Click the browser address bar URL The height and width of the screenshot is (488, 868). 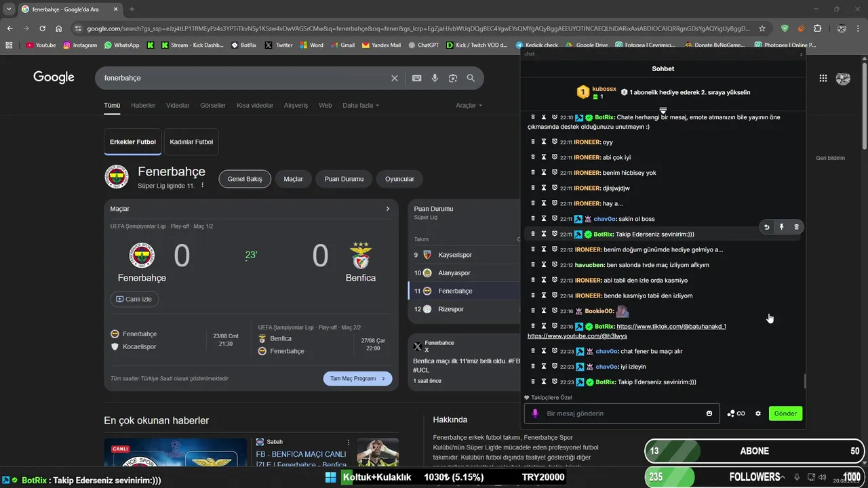point(418,28)
